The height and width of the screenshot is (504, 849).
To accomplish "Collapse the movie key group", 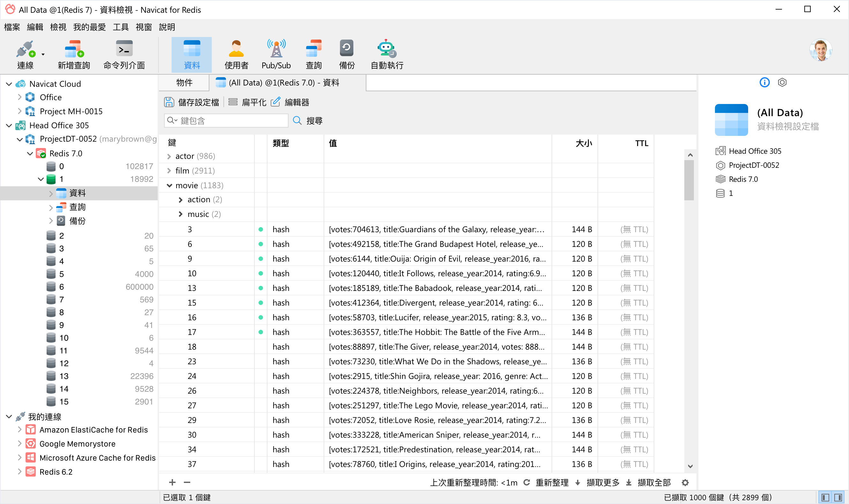I will tap(169, 185).
